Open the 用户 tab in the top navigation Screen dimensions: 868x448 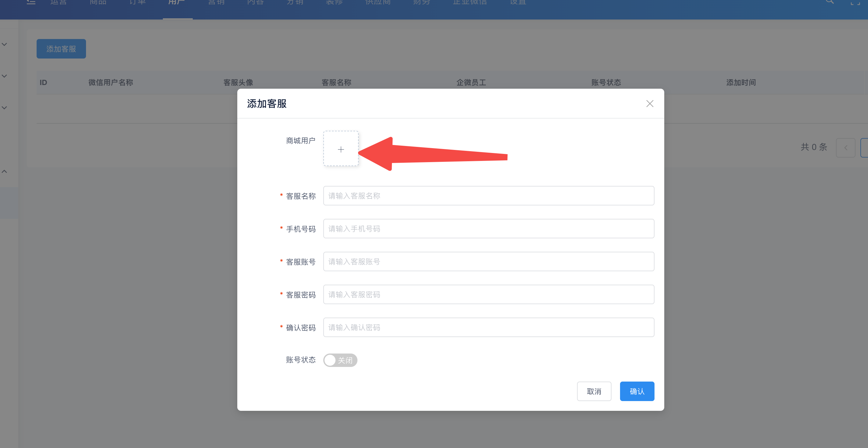pyautogui.click(x=177, y=3)
